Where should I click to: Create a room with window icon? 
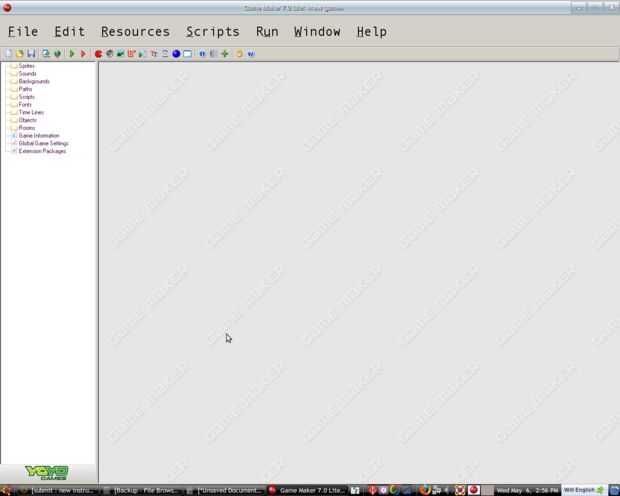187,54
